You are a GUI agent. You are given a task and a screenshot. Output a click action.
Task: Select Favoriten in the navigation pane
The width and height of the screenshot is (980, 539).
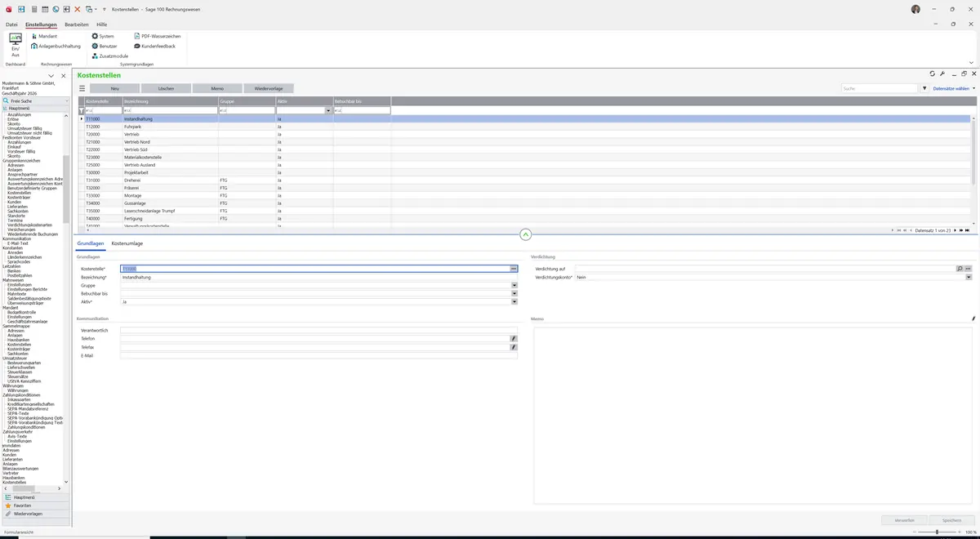click(x=33, y=506)
